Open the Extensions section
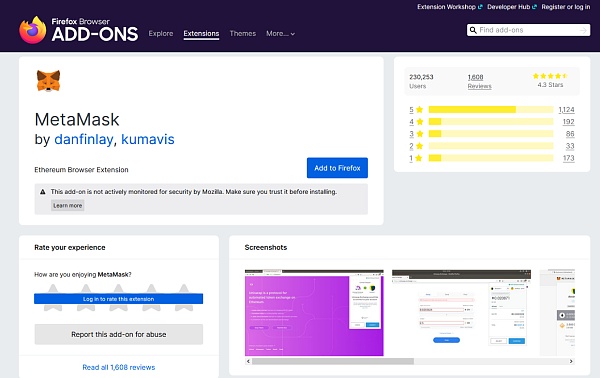The height and width of the screenshot is (378, 600). coord(201,34)
